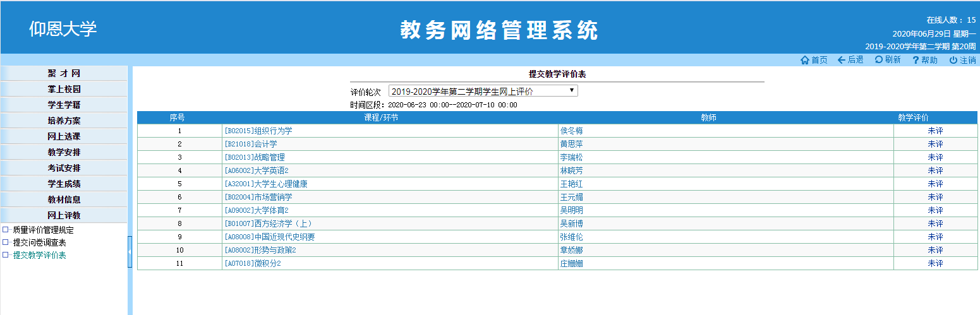Viewport: 980px width, 315px height.
Task: Click teacher name 林晓芳
Action: point(571,170)
